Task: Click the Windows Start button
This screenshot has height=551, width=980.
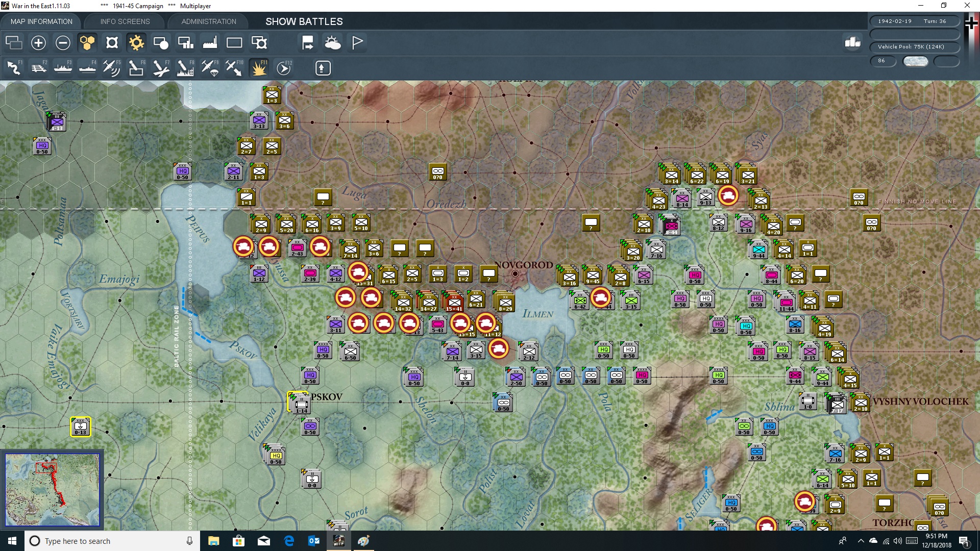Action: point(12,541)
